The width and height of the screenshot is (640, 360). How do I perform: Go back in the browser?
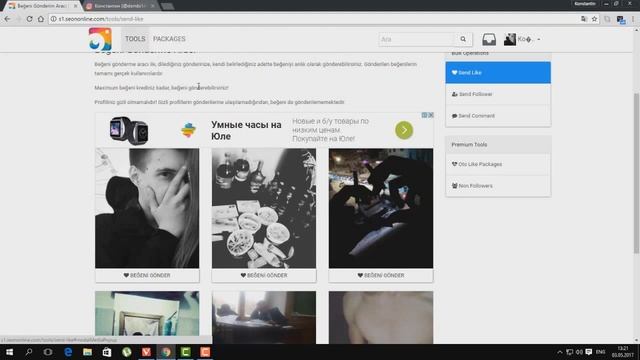[7, 19]
